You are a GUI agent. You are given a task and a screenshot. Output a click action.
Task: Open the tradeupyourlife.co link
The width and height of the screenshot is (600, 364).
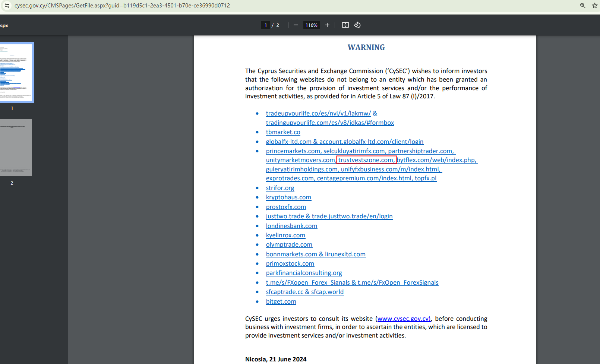click(319, 113)
